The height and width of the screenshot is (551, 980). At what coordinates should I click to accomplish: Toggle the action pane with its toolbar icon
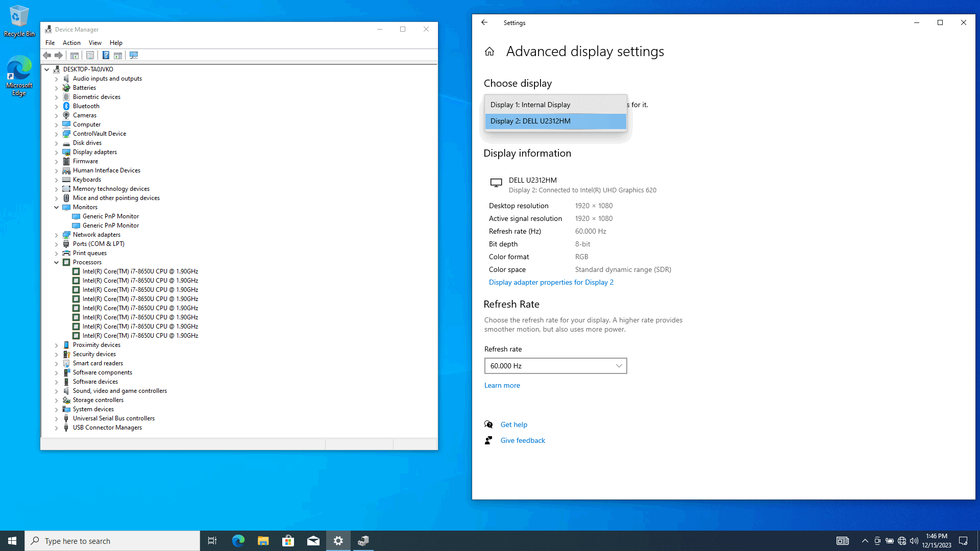(118, 55)
